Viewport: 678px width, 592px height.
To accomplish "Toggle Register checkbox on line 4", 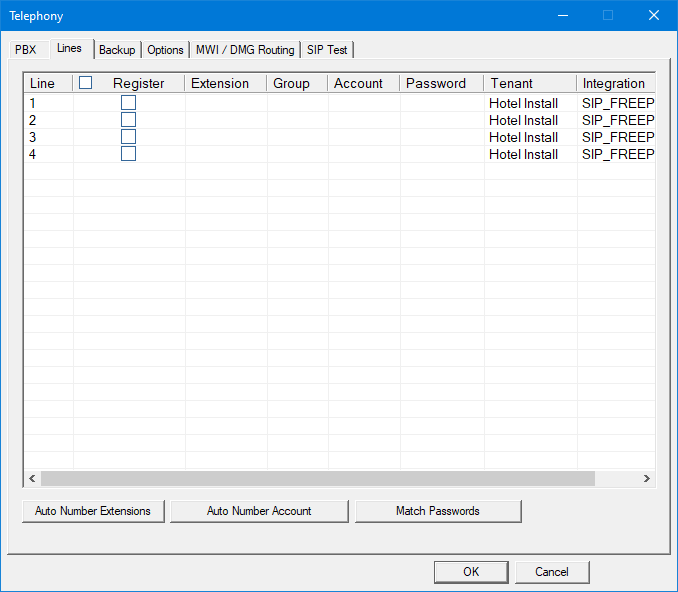I will (128, 154).
